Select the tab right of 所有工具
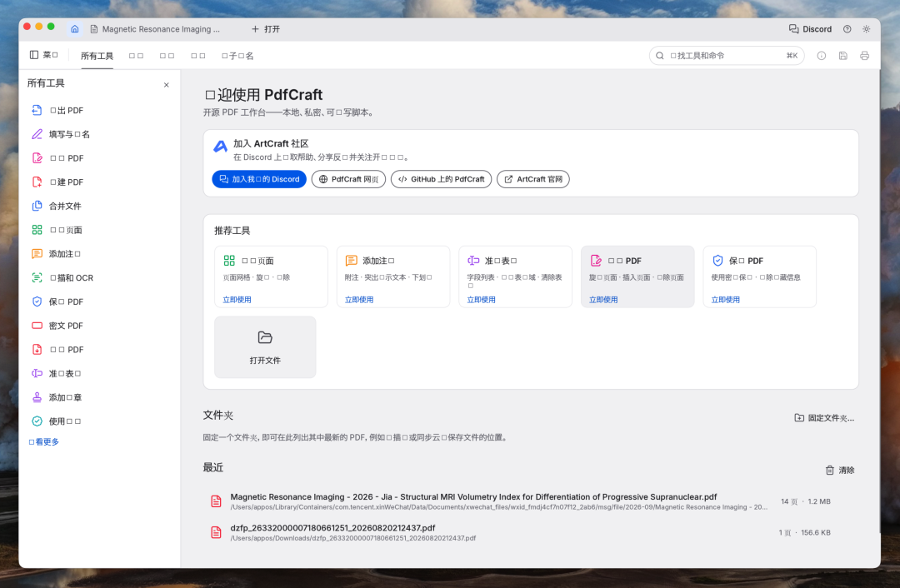 coord(136,56)
